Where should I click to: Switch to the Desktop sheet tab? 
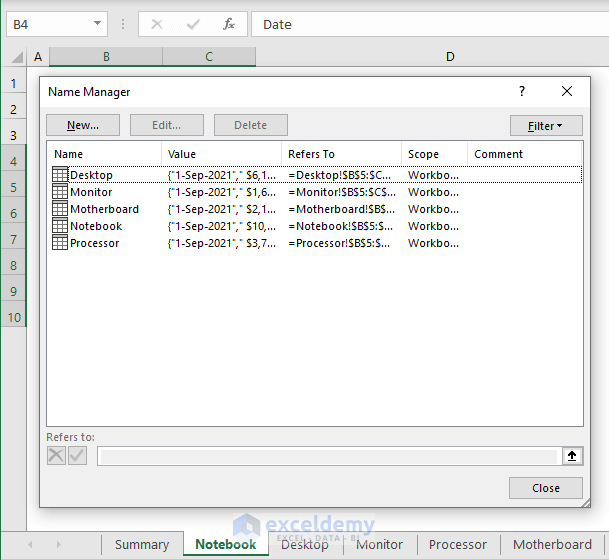coord(305,544)
